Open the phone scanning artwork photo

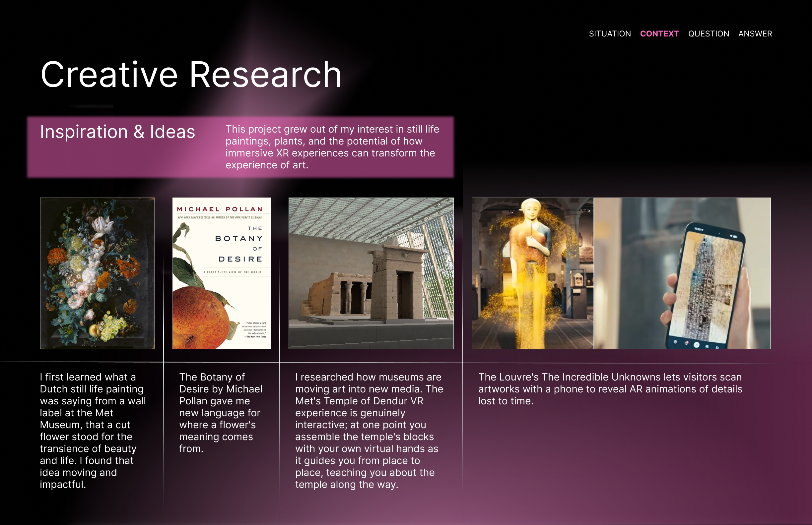682,273
